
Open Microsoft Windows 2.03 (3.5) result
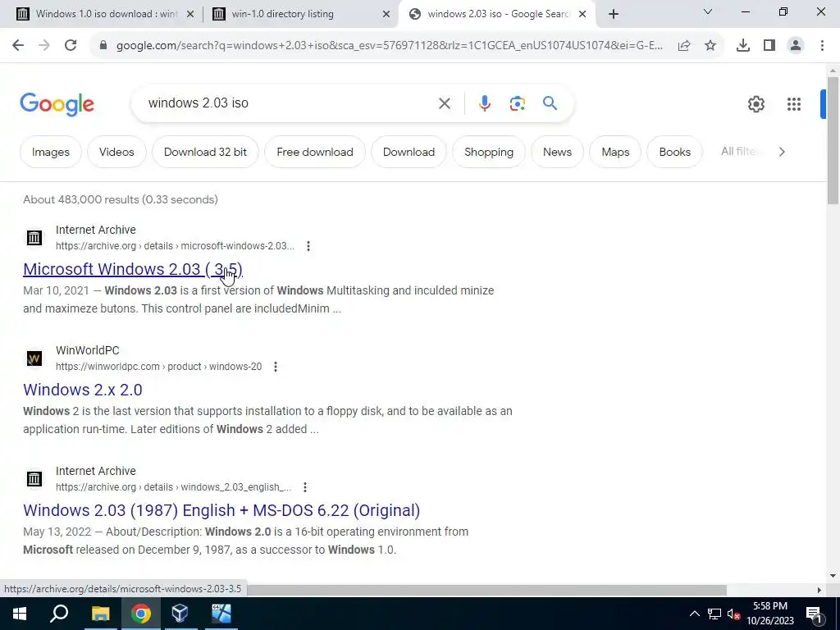pos(133,269)
